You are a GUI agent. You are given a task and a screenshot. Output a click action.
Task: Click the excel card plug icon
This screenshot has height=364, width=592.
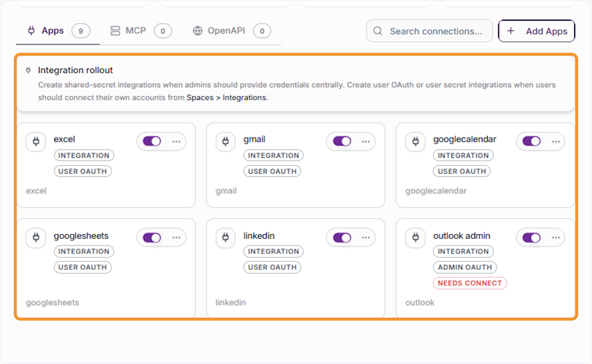(36, 142)
